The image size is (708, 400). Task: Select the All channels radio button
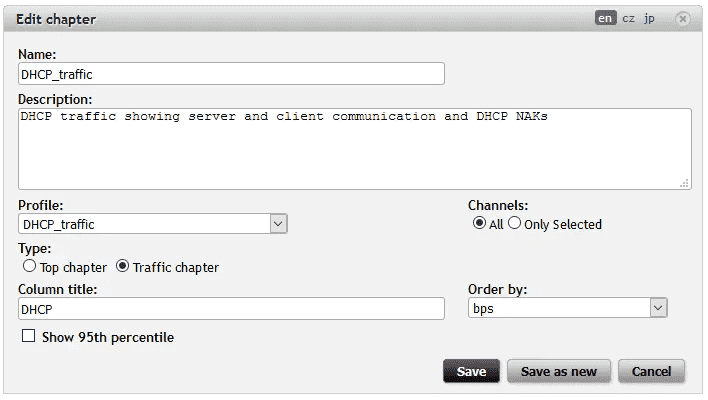pyautogui.click(x=480, y=224)
